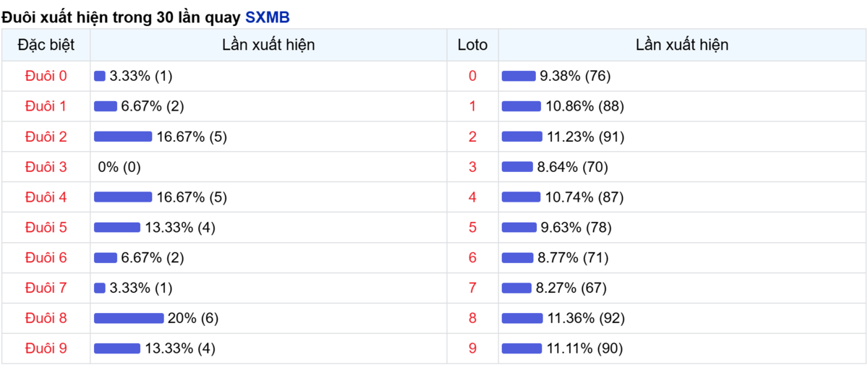Screen dimensions: 868x365
Task: Click the 20% (6) progress bar
Action: 129,318
